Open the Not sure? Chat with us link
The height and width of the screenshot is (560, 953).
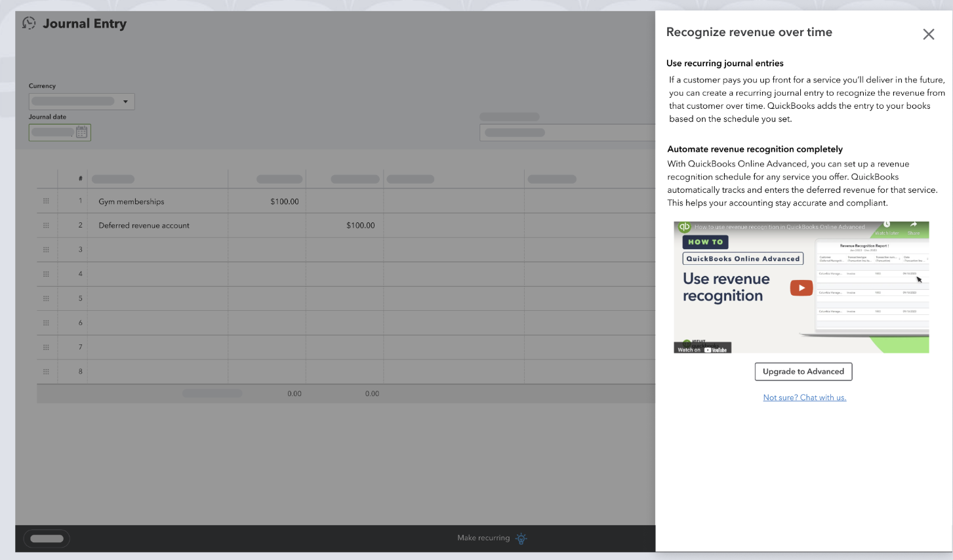(x=805, y=397)
